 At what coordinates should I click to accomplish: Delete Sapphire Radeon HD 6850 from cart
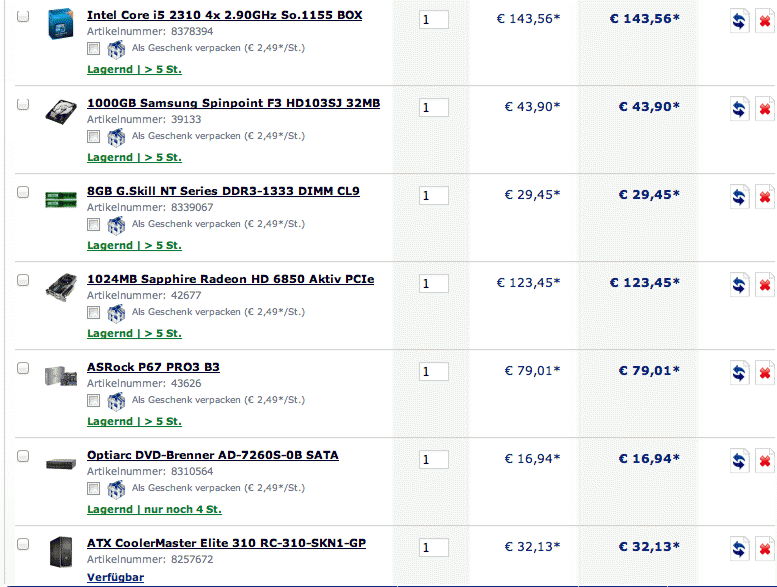(x=765, y=285)
